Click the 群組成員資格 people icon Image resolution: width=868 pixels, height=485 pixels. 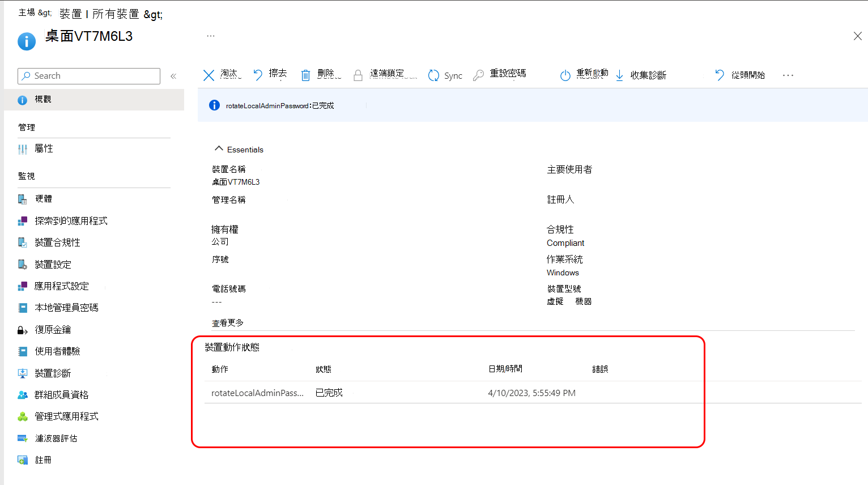23,395
